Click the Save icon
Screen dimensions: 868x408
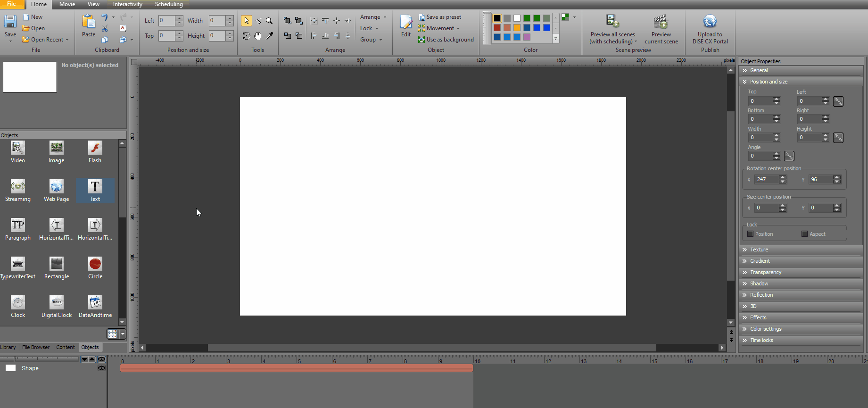10,22
